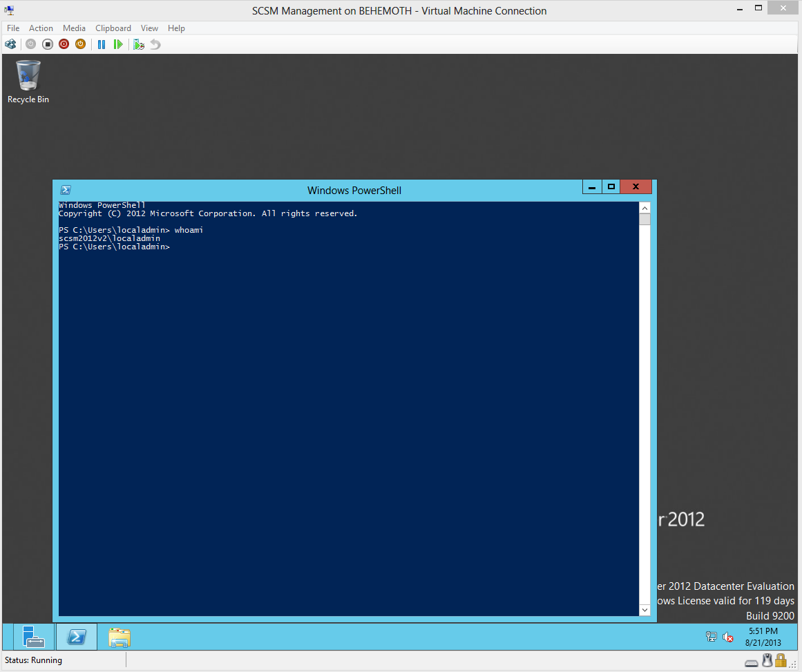Open the clock showing 5:51 PM
This screenshot has width=802, height=672.
(763, 637)
